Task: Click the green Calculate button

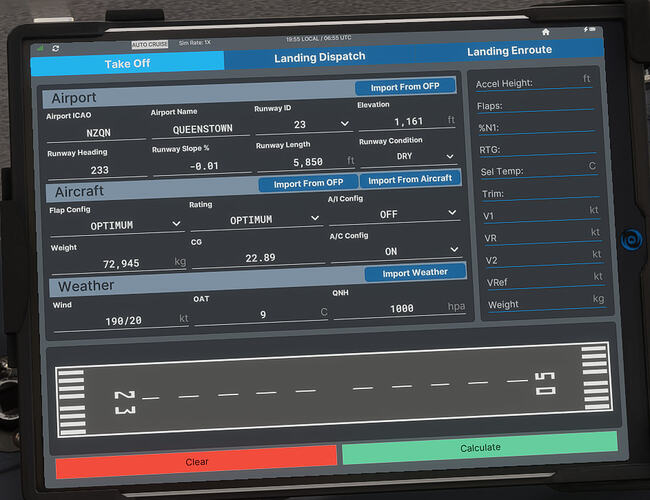Action: (480, 448)
